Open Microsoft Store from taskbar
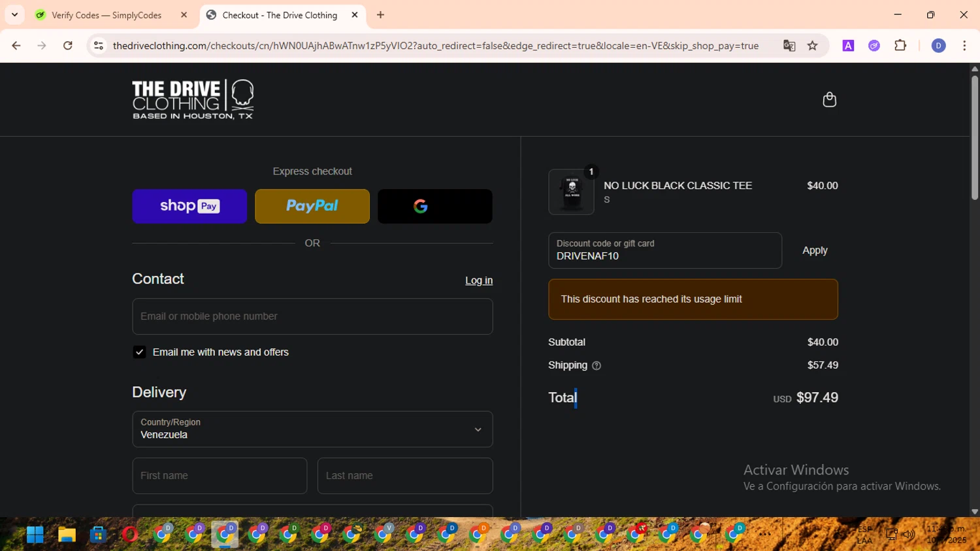The image size is (980, 551). click(x=99, y=535)
